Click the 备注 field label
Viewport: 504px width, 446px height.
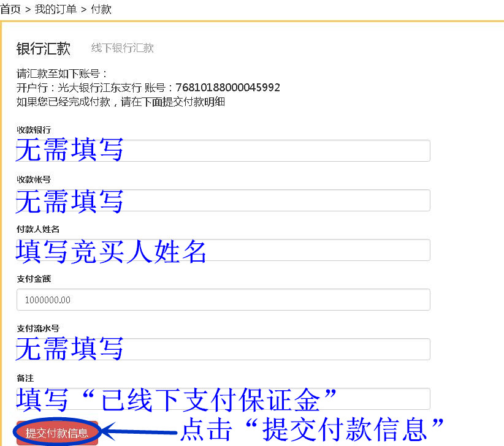(x=25, y=378)
